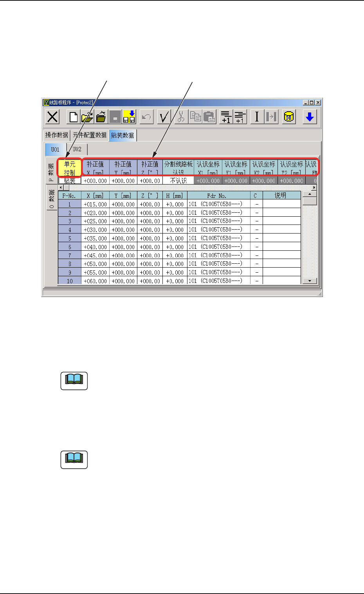Click the yellow cylinder database icon
Screen dimensions: 364x594
click(289, 117)
